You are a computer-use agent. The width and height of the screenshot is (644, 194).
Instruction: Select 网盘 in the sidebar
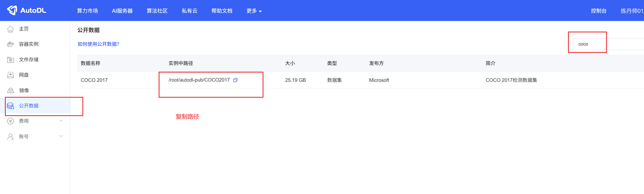point(24,75)
